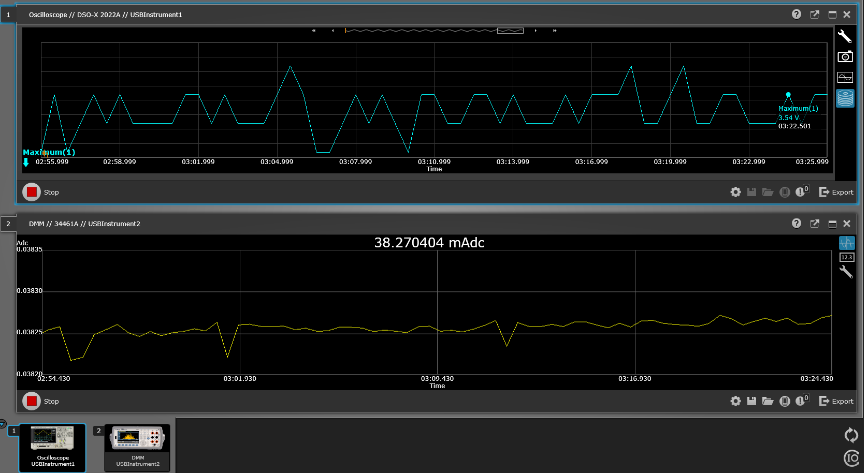Image resolution: width=868 pixels, height=474 pixels.
Task: Save oscilloscope data with floppy icon
Action: 751,192
